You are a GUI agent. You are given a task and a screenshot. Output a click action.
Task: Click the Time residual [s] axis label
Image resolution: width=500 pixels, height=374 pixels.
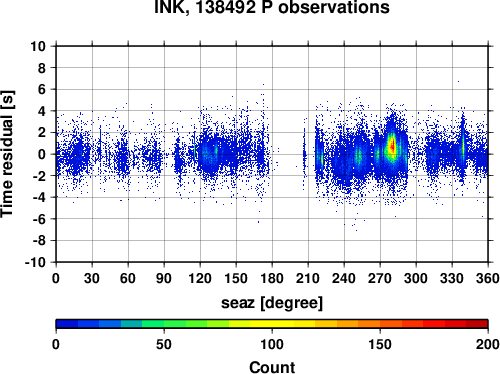click(7, 154)
